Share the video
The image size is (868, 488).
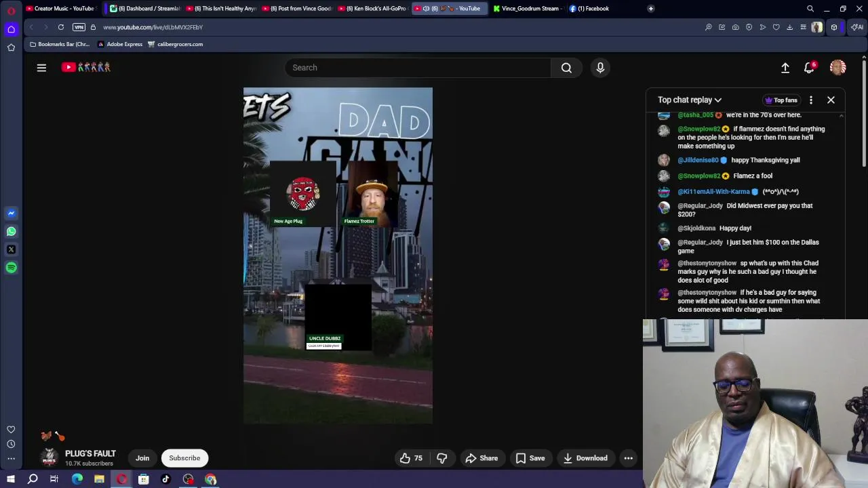pos(481,458)
